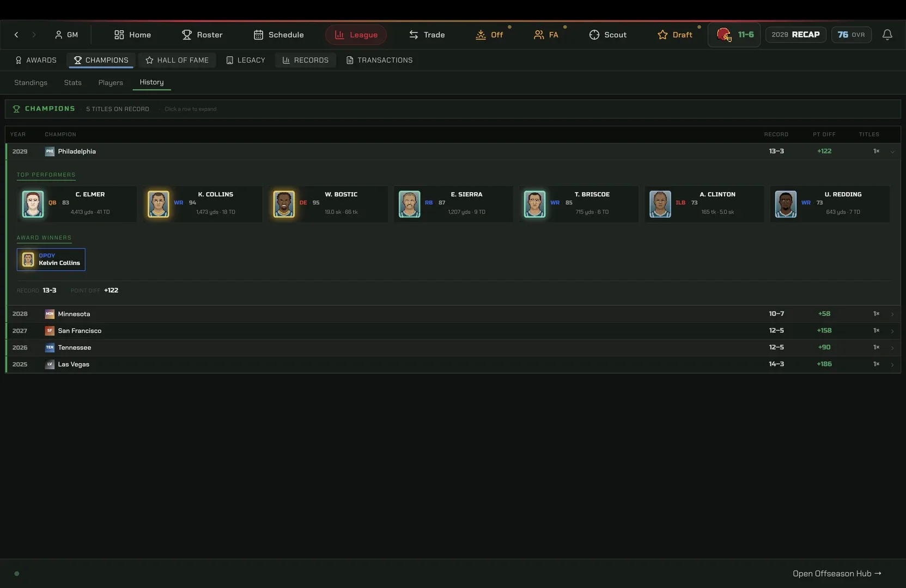Expand the 2026 Tennessee row chevron
Screen dimensions: 906x588
[x=892, y=348]
